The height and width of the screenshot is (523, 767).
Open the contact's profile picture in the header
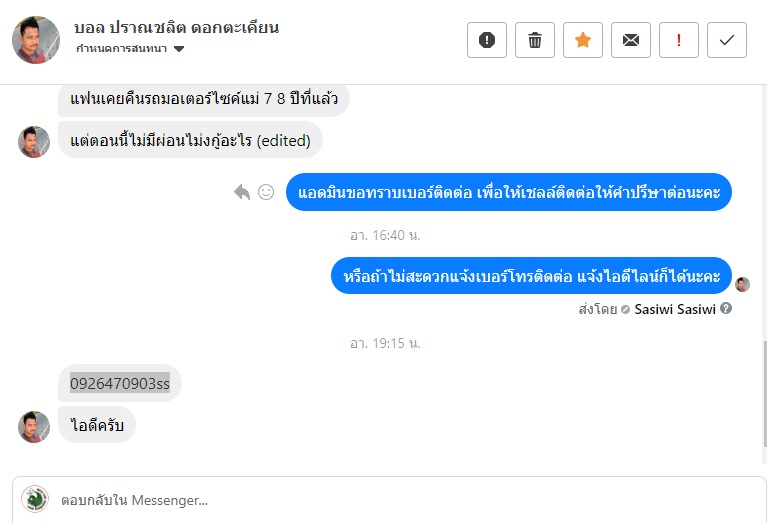click(36, 40)
